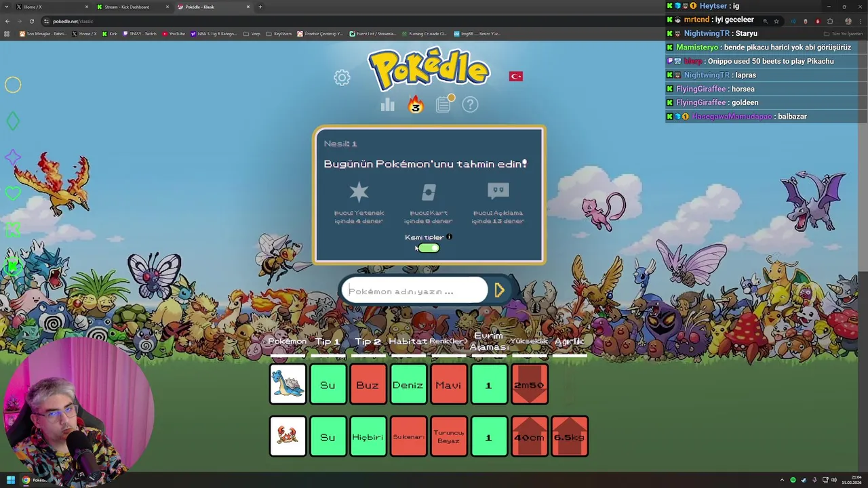
Task: Open the browser extensions puzzle icon
Action: [830, 21]
